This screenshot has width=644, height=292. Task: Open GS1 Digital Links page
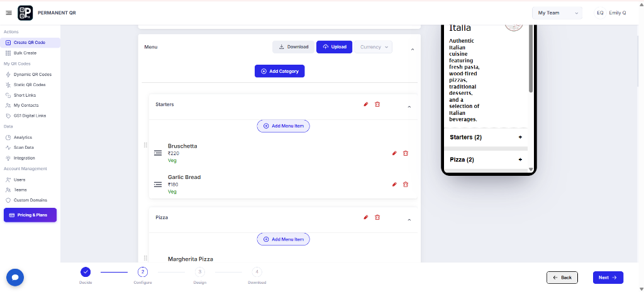30,116
